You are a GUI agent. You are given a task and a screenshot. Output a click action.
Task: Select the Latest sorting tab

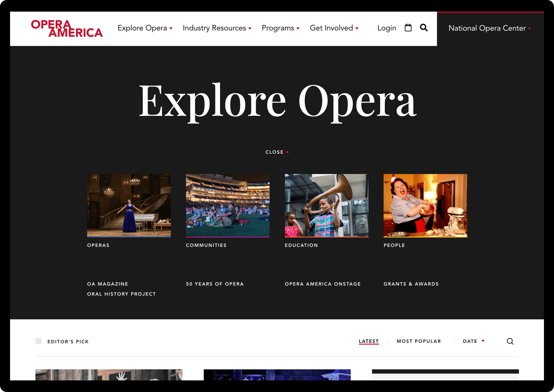click(369, 341)
